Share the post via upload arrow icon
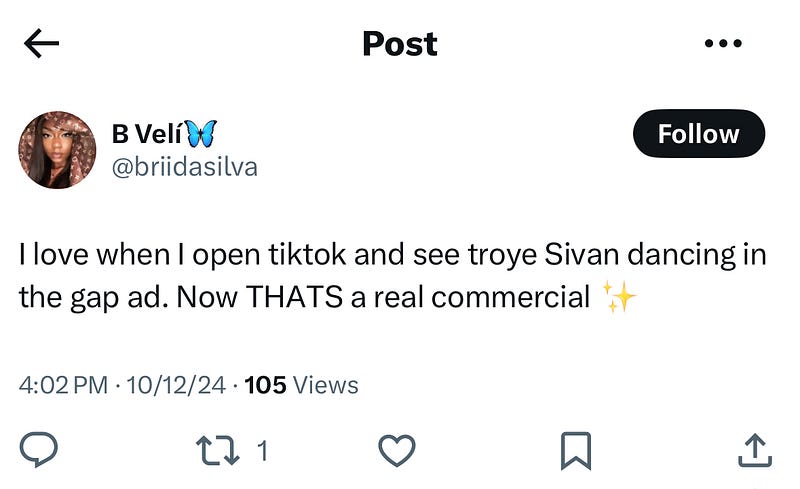 tap(753, 451)
